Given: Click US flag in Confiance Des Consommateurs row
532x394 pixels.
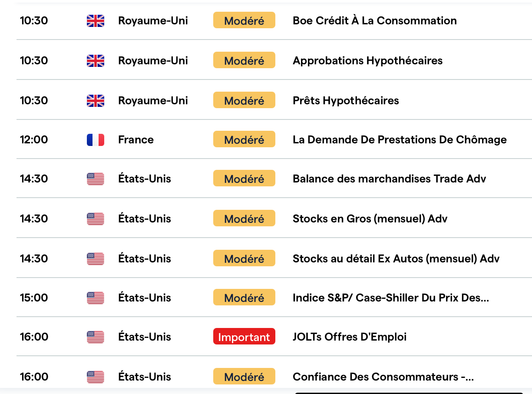Looking at the screenshot, I should click(x=96, y=377).
